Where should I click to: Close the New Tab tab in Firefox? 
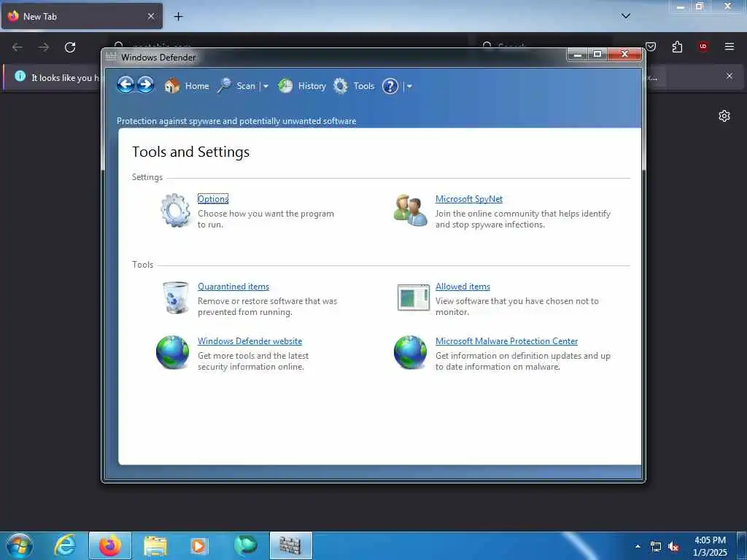point(150,16)
